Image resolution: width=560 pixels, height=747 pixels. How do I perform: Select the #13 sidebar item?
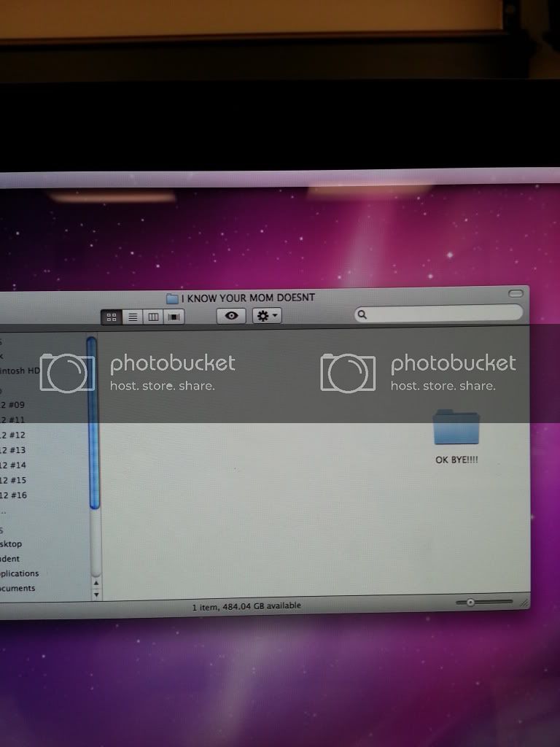[13, 450]
